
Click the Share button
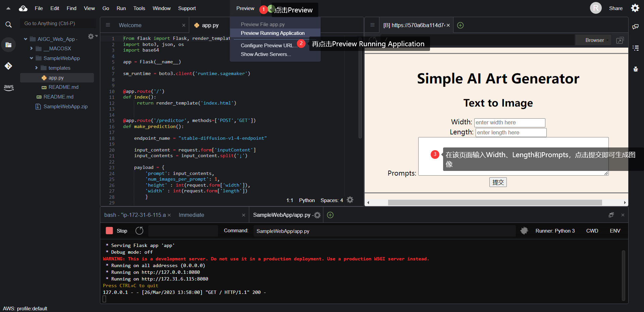coord(616,8)
